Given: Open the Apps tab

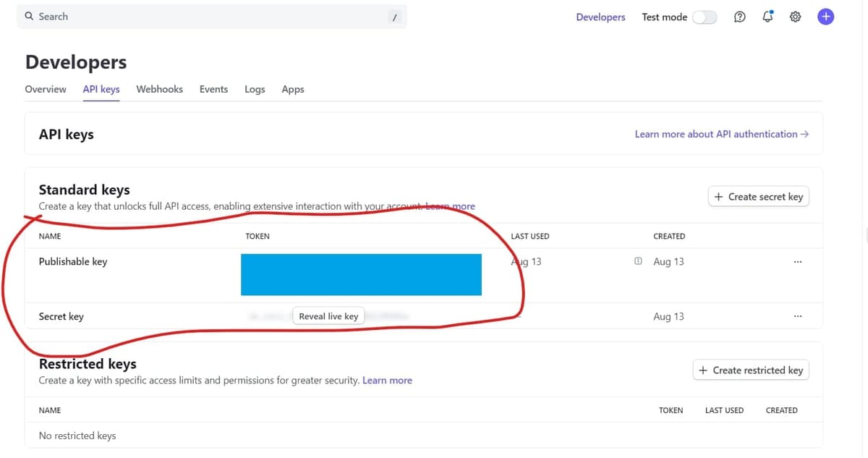Looking at the screenshot, I should (x=293, y=89).
